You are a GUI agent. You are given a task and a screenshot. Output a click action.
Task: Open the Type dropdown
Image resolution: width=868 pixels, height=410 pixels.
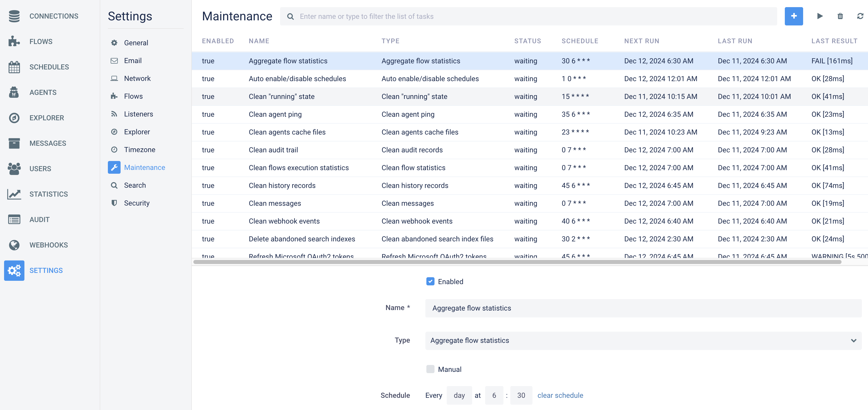coord(643,341)
